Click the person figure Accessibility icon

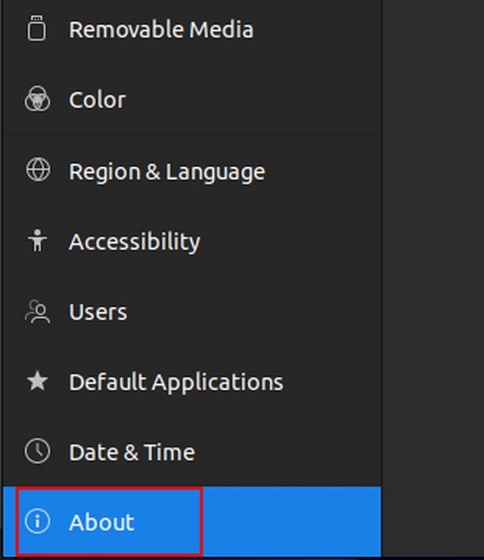click(38, 240)
